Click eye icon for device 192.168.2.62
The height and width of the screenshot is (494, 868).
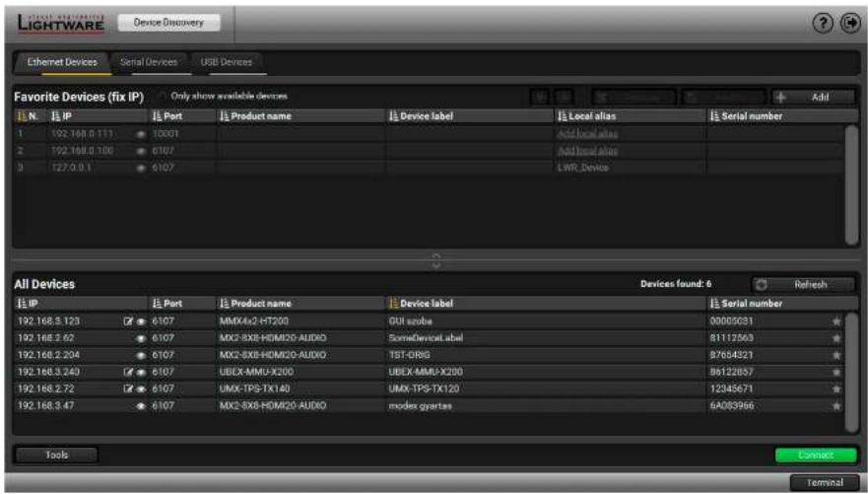click(141, 338)
